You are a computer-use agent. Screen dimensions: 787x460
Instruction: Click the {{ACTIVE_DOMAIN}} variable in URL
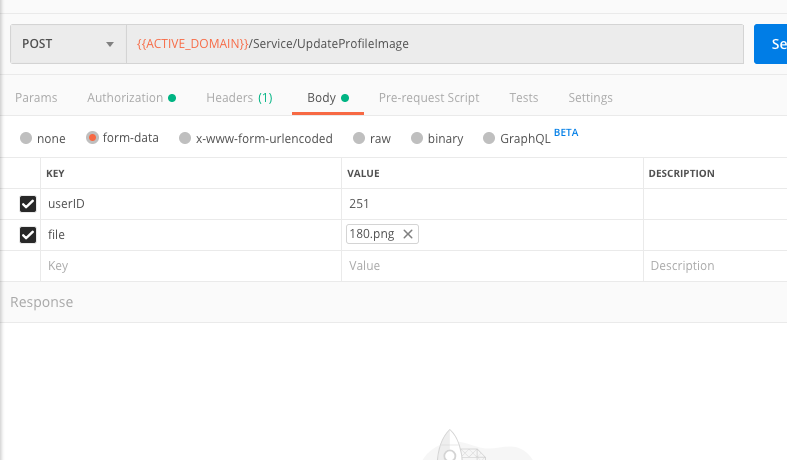[193, 44]
